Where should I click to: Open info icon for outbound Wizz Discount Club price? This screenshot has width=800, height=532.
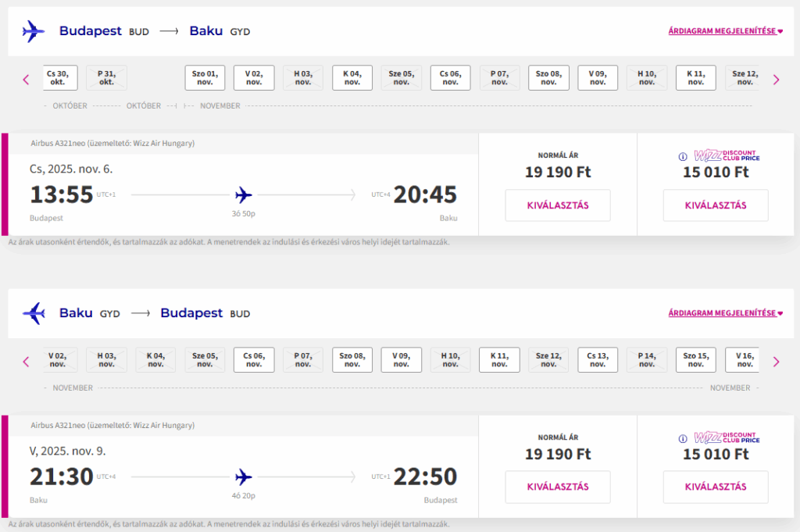(683, 156)
